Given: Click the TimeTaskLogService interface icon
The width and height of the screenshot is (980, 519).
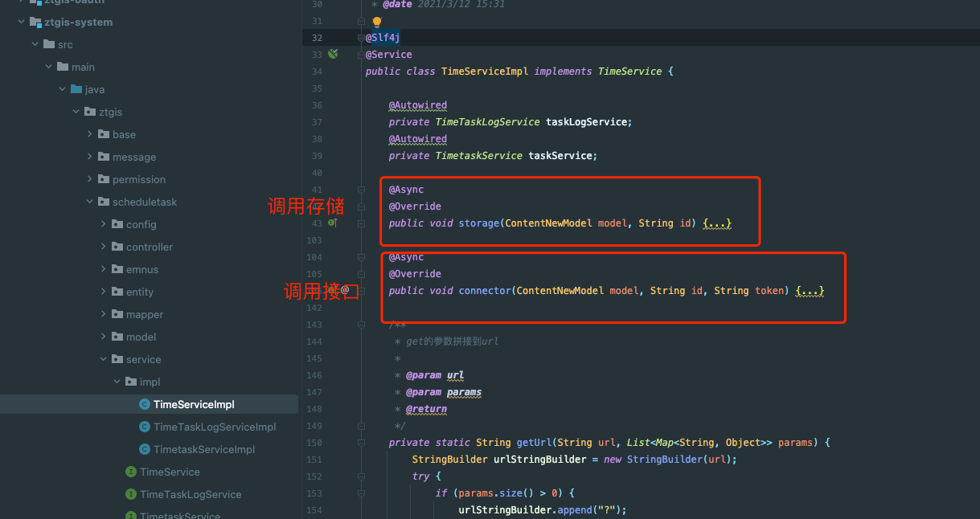Looking at the screenshot, I should (x=131, y=495).
